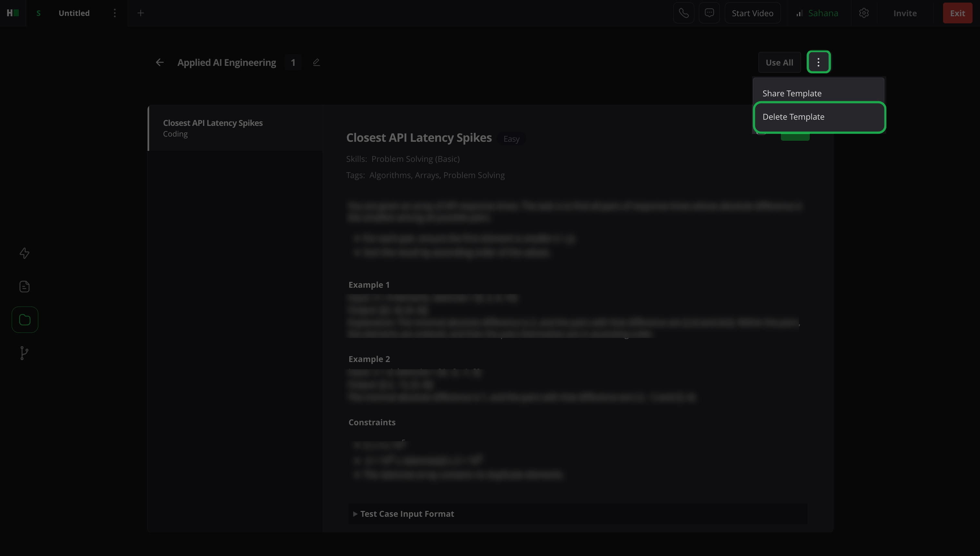
Task: Open the chat message icon
Action: [x=709, y=13]
